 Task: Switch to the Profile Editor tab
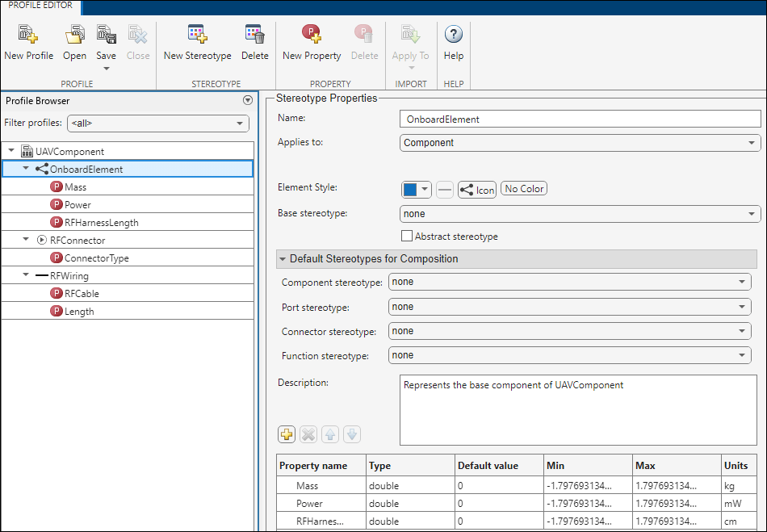coord(40,6)
